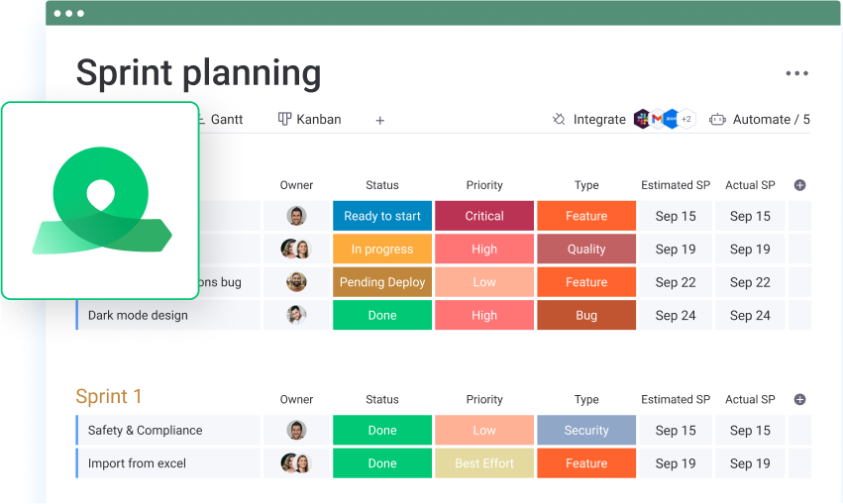Click the Slack integration icon
Screen dimensions: 843x504
pos(642,119)
